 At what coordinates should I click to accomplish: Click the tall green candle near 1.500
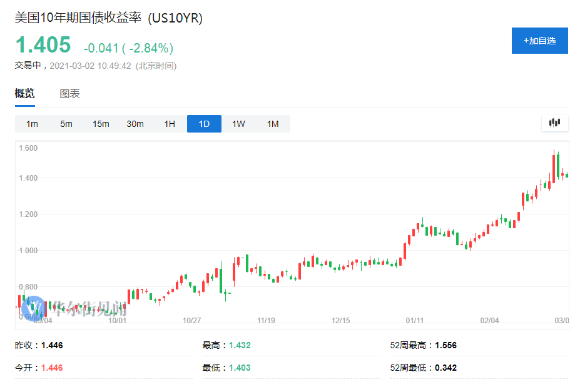[x=557, y=166]
